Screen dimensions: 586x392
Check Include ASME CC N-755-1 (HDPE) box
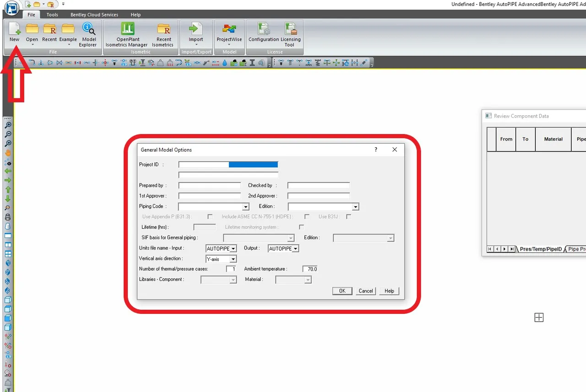click(307, 216)
